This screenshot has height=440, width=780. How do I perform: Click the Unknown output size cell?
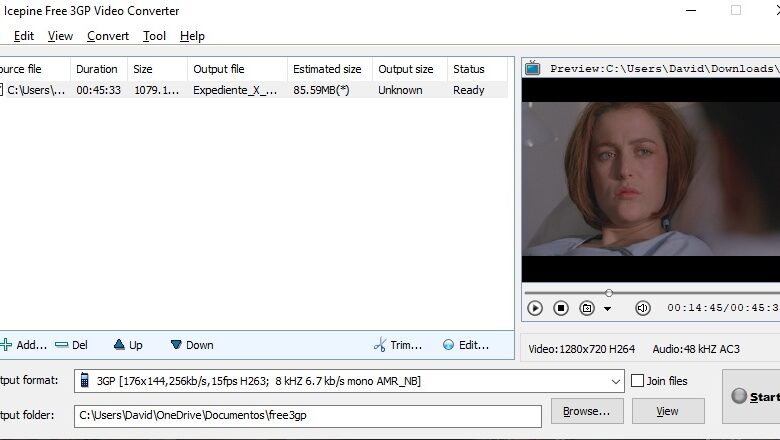(400, 90)
